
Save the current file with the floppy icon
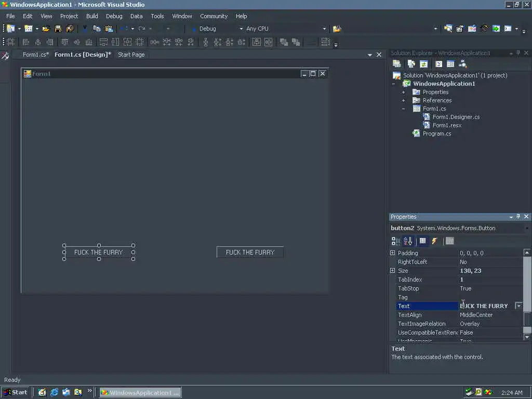58,29
